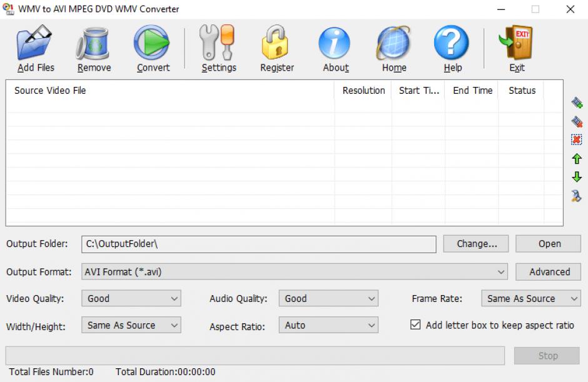Toggle Add letter box checkbox
588x382 pixels.
pyautogui.click(x=415, y=325)
